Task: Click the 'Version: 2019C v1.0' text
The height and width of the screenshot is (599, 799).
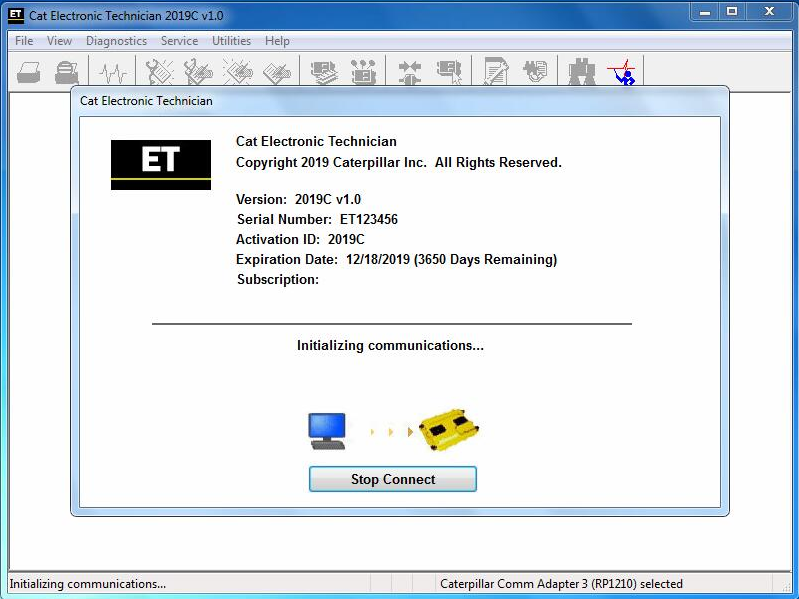Action: pos(298,199)
